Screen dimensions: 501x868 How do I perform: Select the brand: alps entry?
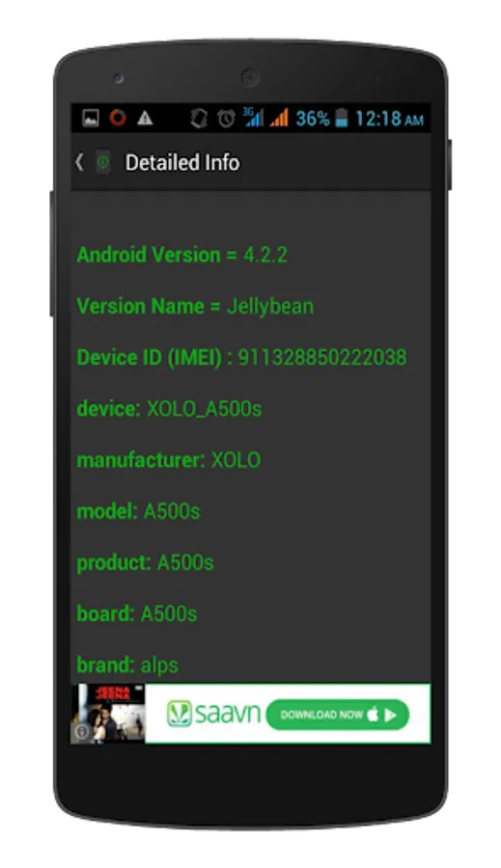coord(127,665)
